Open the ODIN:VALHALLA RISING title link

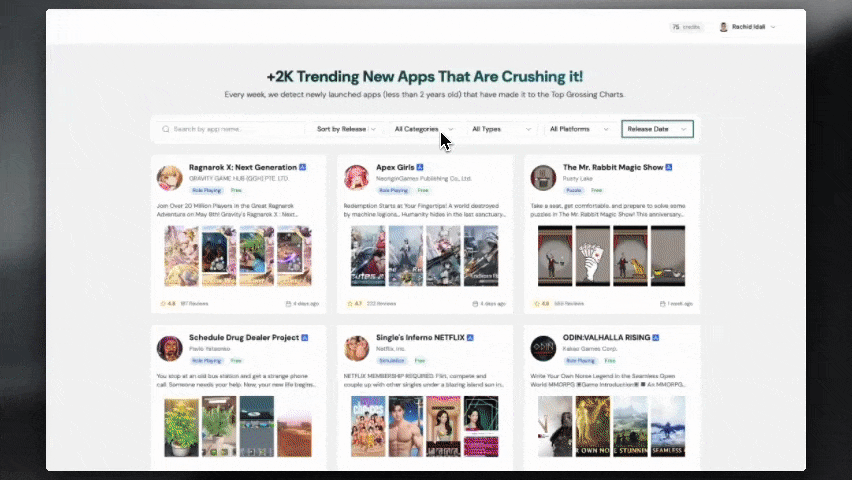tap(606, 338)
